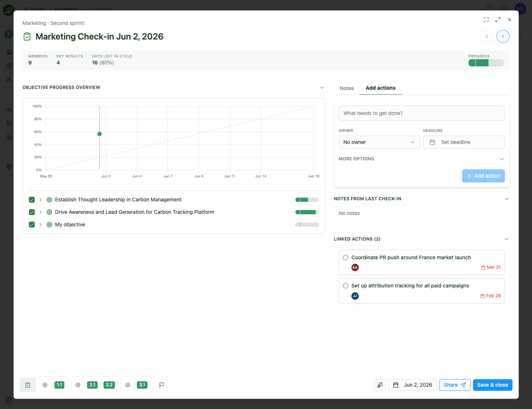Collapse Objective Progress Overview section
The image size is (532, 409).
322,88
